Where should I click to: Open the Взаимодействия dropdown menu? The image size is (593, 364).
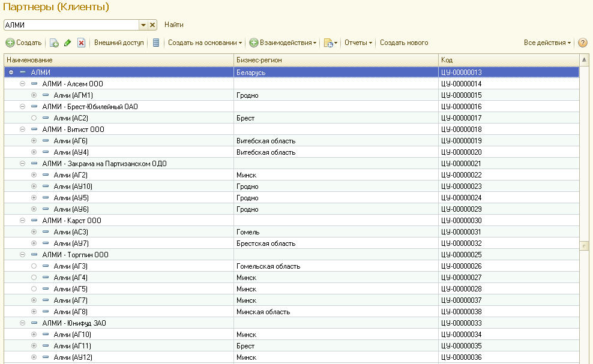coord(283,43)
